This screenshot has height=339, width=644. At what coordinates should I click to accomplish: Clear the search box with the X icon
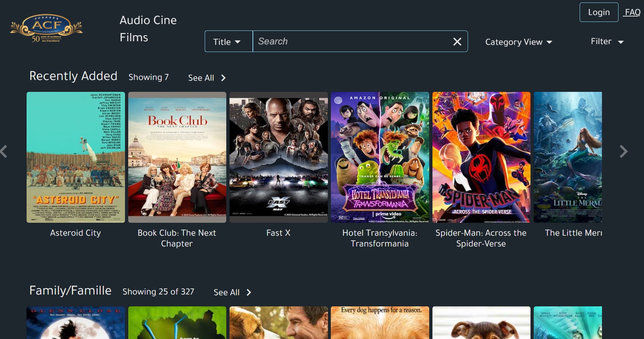point(457,42)
